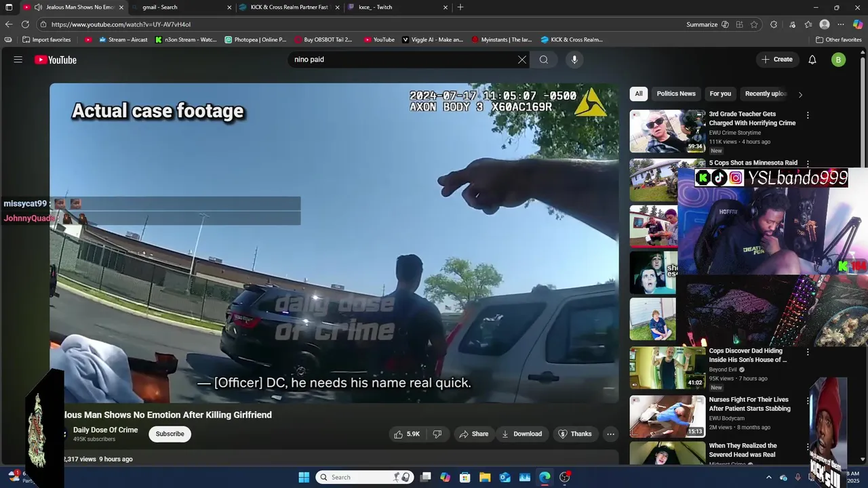Open the YouTube hamburger guide menu
Viewport: 868px width, 488px height.
pyautogui.click(x=18, y=60)
